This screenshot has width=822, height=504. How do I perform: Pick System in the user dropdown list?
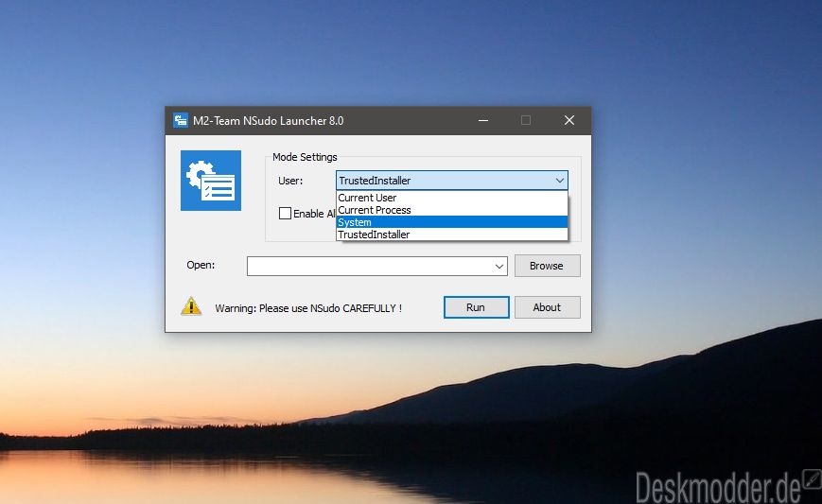[451, 222]
